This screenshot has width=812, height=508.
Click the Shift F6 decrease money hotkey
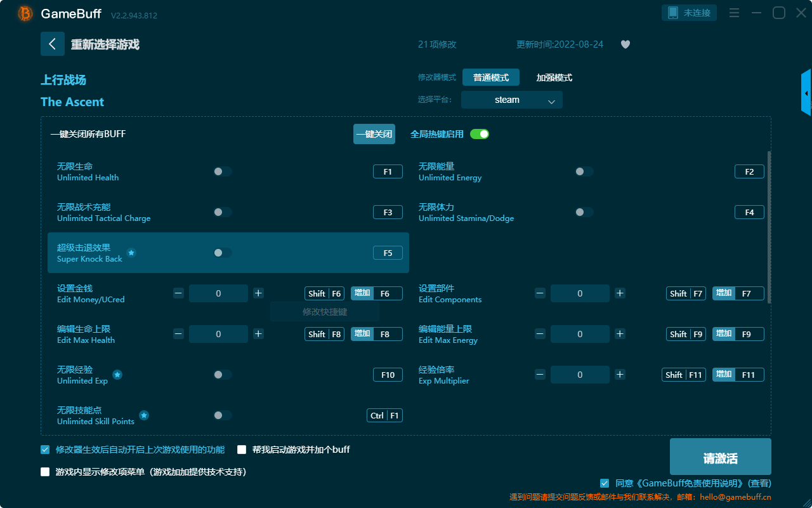pyautogui.click(x=324, y=293)
